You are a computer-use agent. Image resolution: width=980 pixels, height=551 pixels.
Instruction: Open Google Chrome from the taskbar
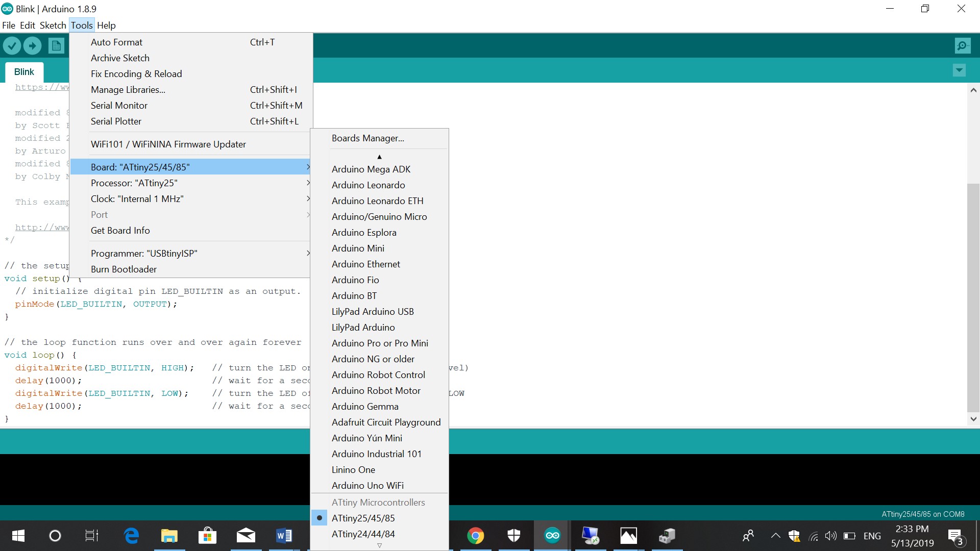pyautogui.click(x=475, y=536)
